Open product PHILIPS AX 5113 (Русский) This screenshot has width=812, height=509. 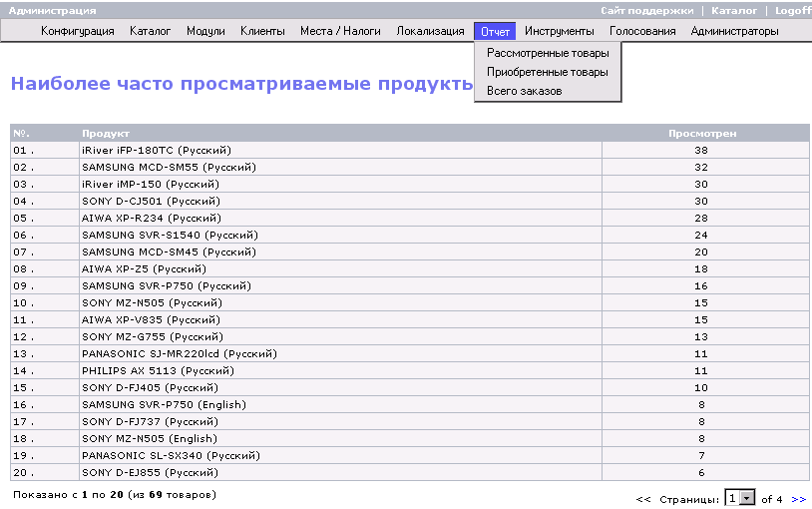(x=158, y=370)
